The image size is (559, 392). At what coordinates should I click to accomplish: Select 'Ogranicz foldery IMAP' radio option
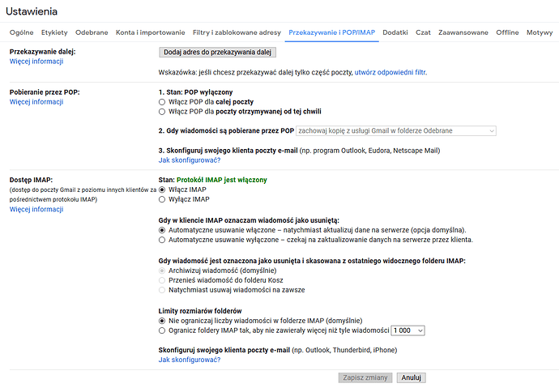pyautogui.click(x=162, y=330)
